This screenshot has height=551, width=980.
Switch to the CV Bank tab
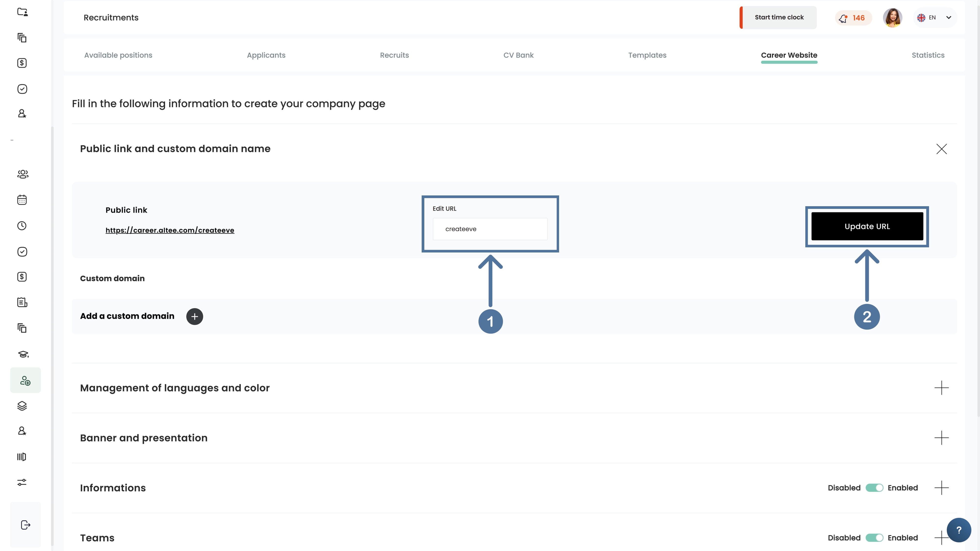518,55
